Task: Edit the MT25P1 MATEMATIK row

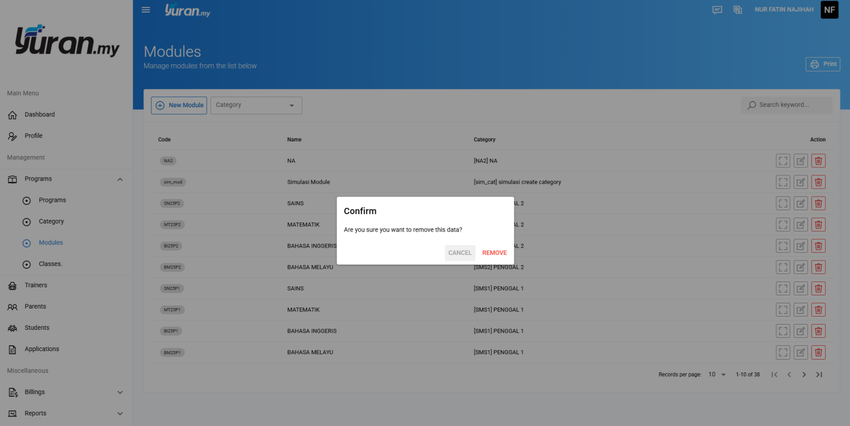Action: tap(801, 310)
